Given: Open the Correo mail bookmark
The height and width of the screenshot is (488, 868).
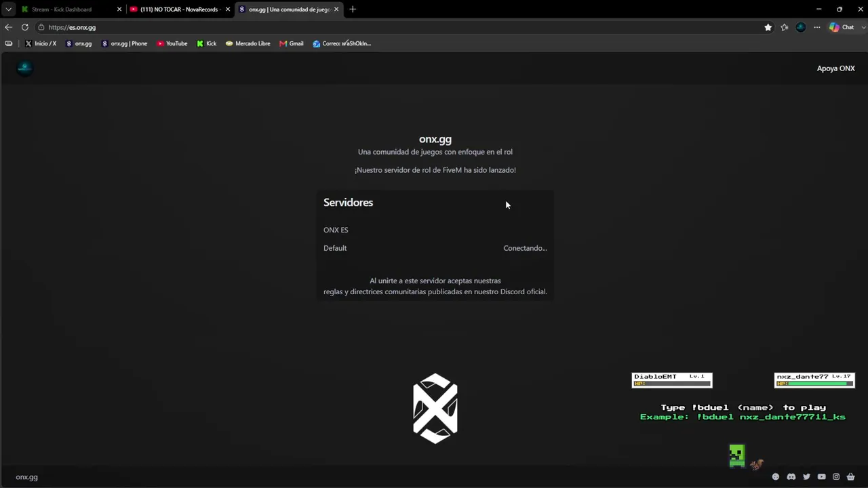Looking at the screenshot, I should tap(342, 43).
